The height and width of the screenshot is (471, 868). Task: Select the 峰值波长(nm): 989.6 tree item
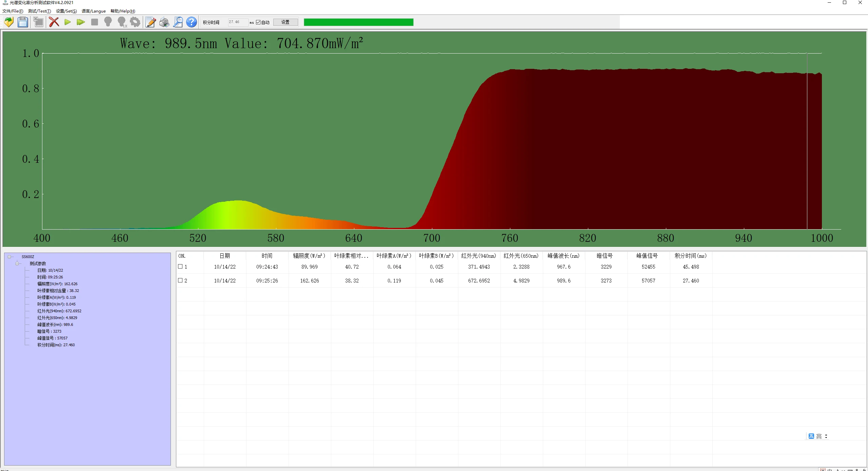click(x=55, y=325)
